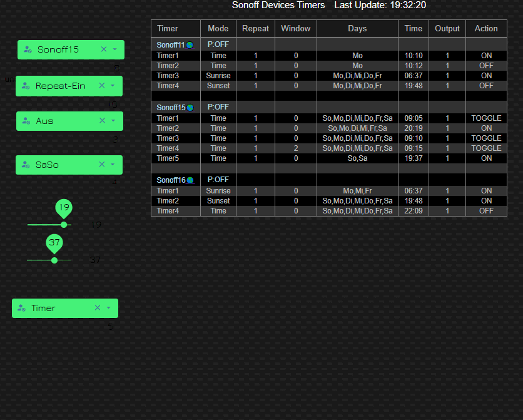Click the ON action for time 20:19

[x=486, y=128]
